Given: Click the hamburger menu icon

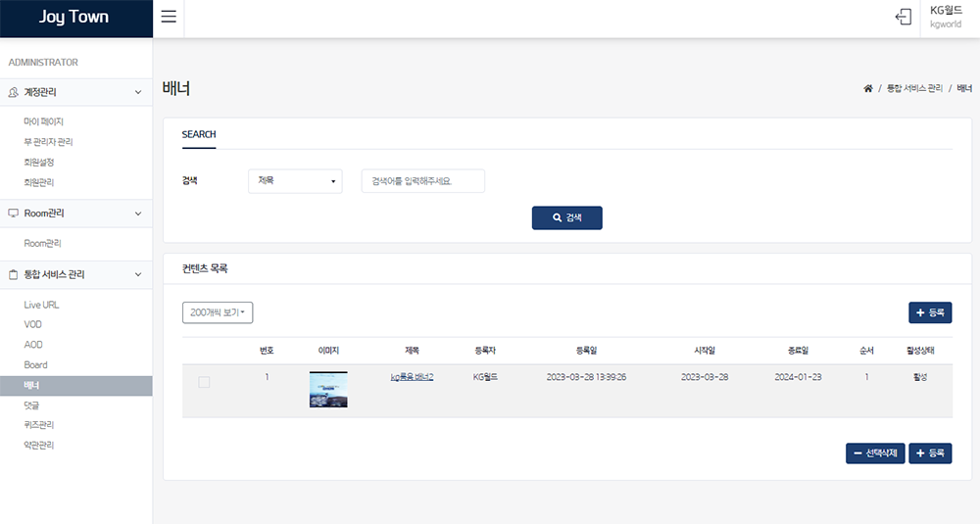Looking at the screenshot, I should pos(169,17).
